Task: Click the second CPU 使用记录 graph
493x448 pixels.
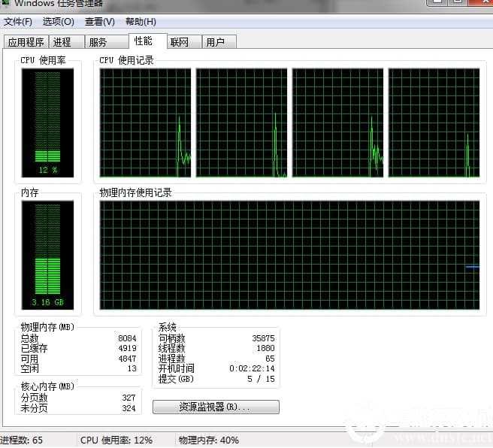Action: click(x=241, y=123)
